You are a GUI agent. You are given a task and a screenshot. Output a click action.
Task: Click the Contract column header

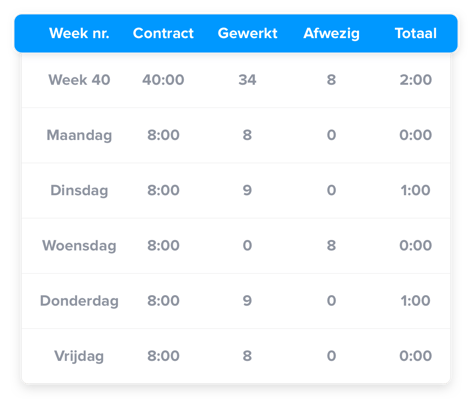(163, 33)
